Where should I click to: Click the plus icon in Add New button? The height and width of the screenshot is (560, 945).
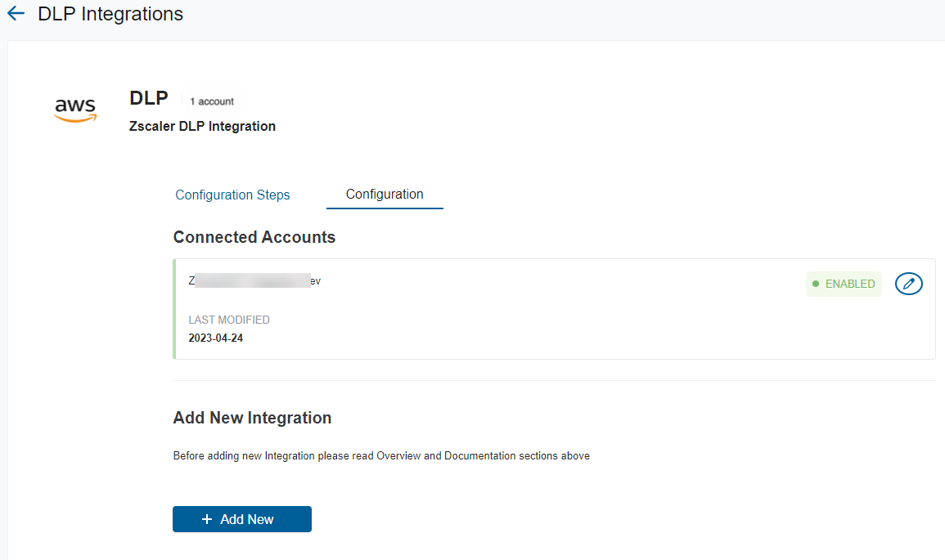(207, 519)
